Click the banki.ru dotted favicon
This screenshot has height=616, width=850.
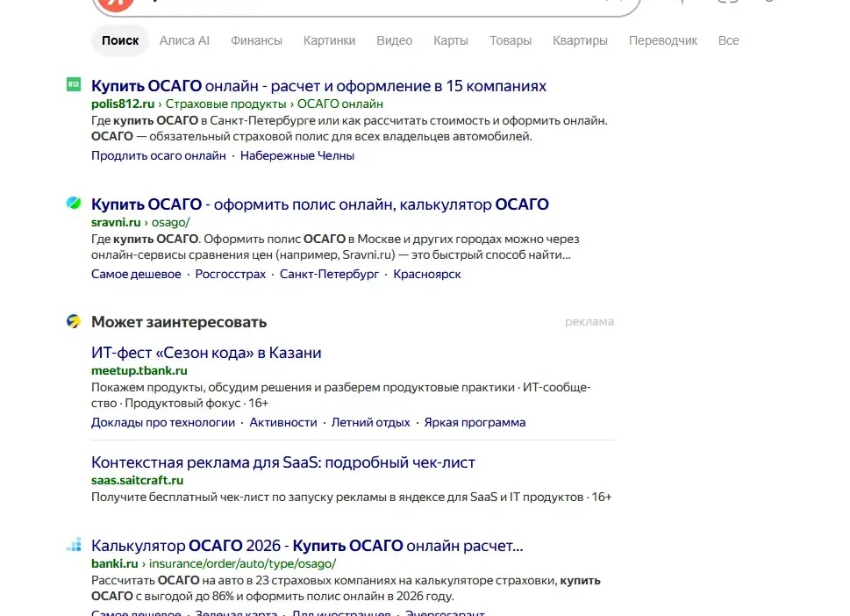[x=74, y=544]
